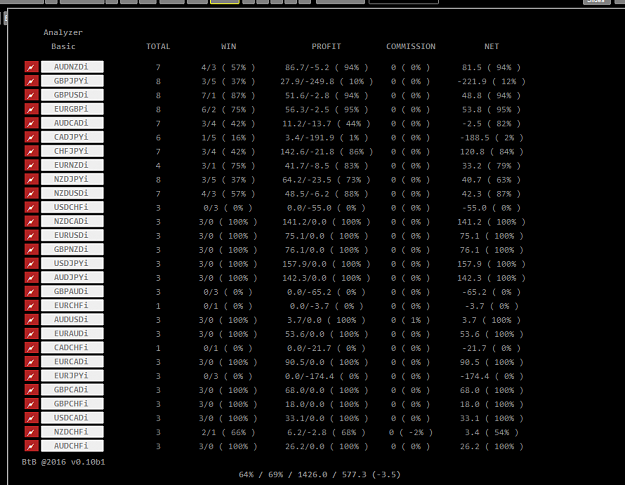Image resolution: width=625 pixels, height=485 pixels.
Task: Click the Analyzer title text
Action: pyautogui.click(x=63, y=32)
